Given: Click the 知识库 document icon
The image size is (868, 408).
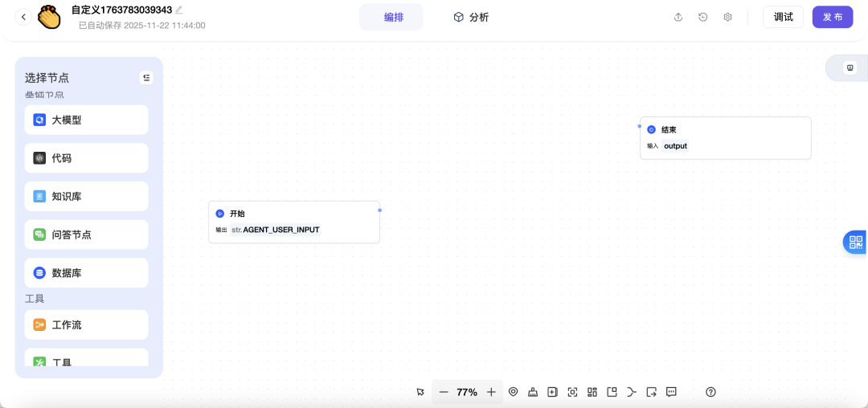Looking at the screenshot, I should [39, 196].
